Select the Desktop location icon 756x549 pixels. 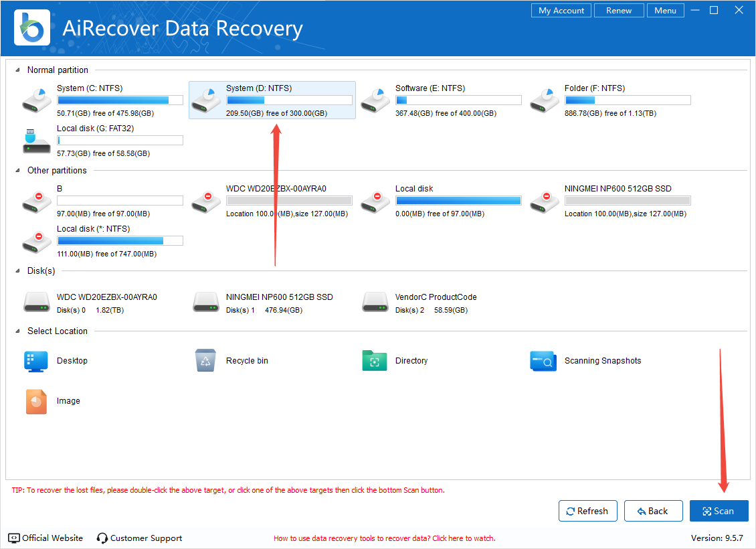(x=36, y=360)
